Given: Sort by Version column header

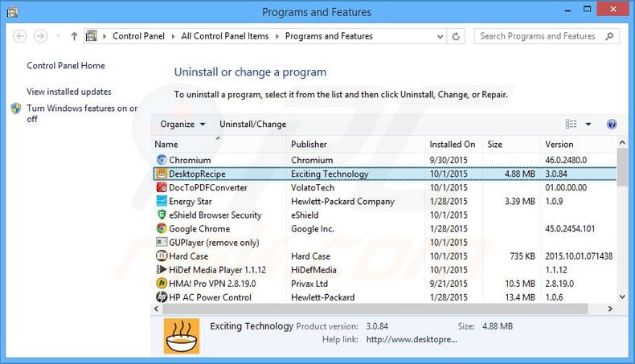Looking at the screenshot, I should (x=578, y=144).
